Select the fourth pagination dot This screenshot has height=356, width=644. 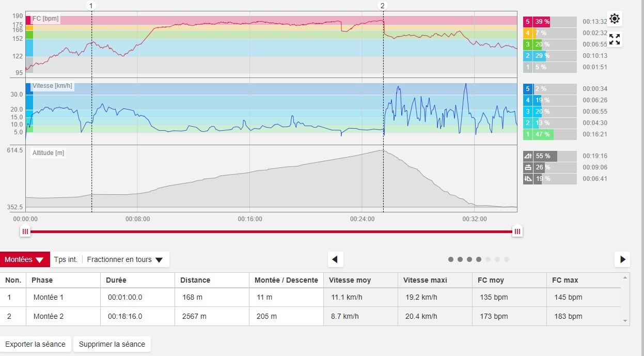click(x=479, y=259)
